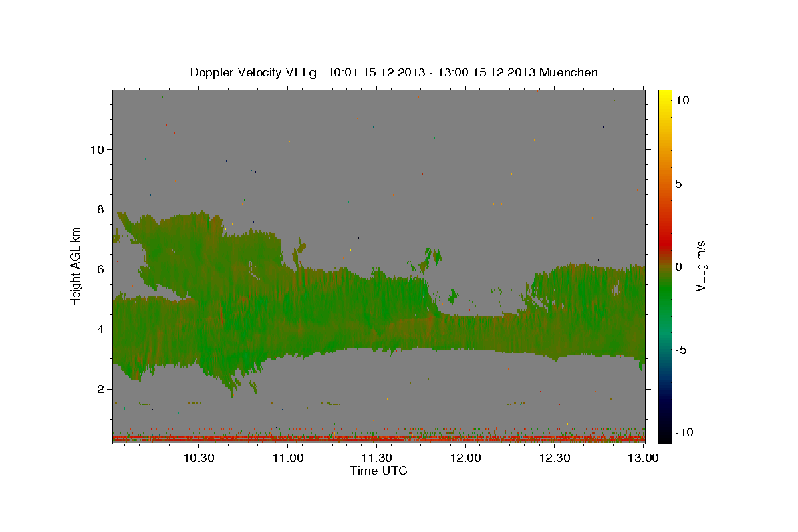Screen dimensions: 798x532
Task: Click the black bottom of the velocity colorbar
Action: coord(665,436)
